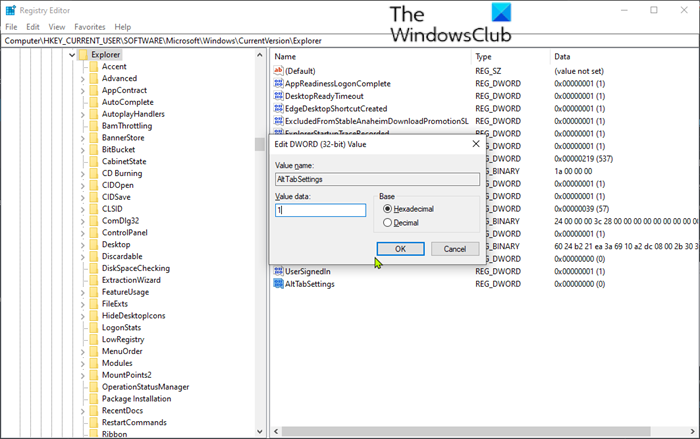
Task: Click the Advanced folder icon
Action: coord(93,78)
